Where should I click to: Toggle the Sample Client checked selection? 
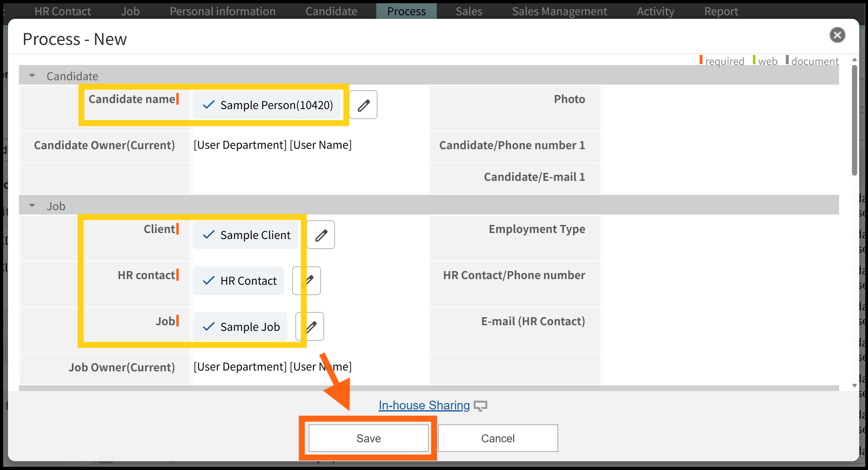pyautogui.click(x=246, y=235)
